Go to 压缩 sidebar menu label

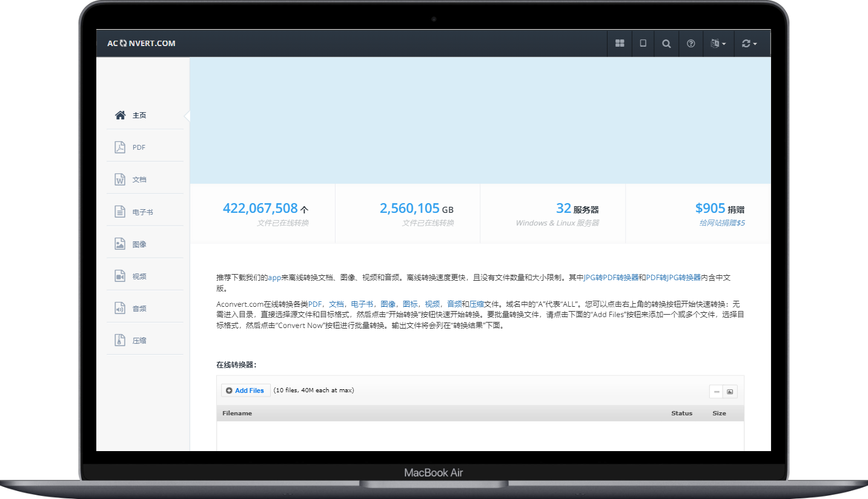[x=139, y=341]
